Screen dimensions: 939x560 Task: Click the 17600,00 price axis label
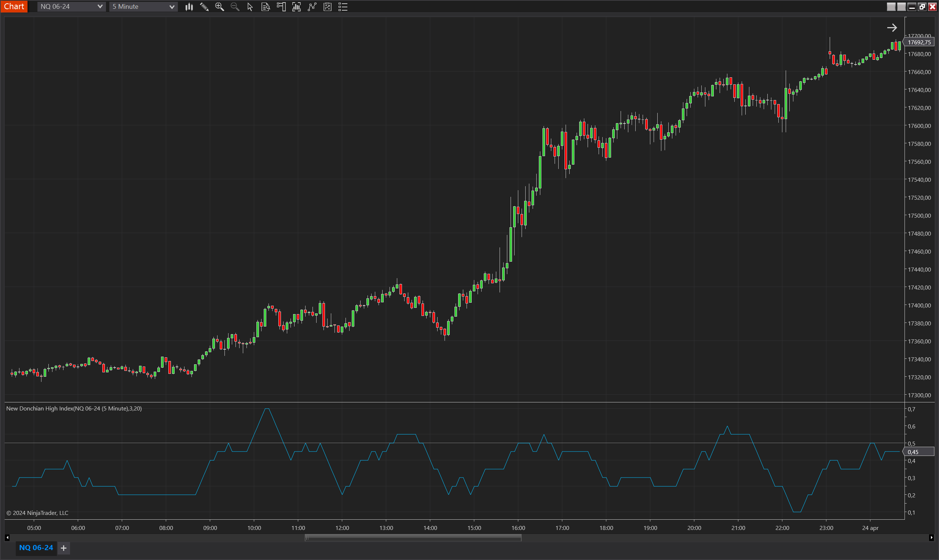tap(919, 126)
